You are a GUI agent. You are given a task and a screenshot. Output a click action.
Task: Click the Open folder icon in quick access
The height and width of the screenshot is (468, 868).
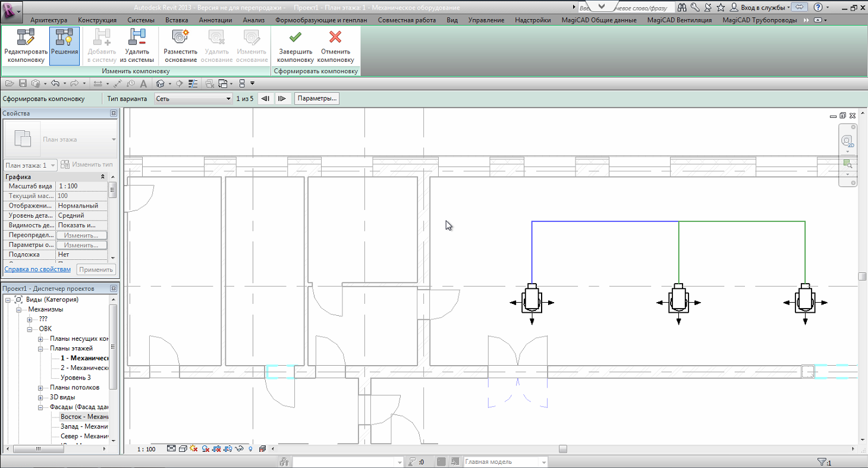tap(10, 83)
